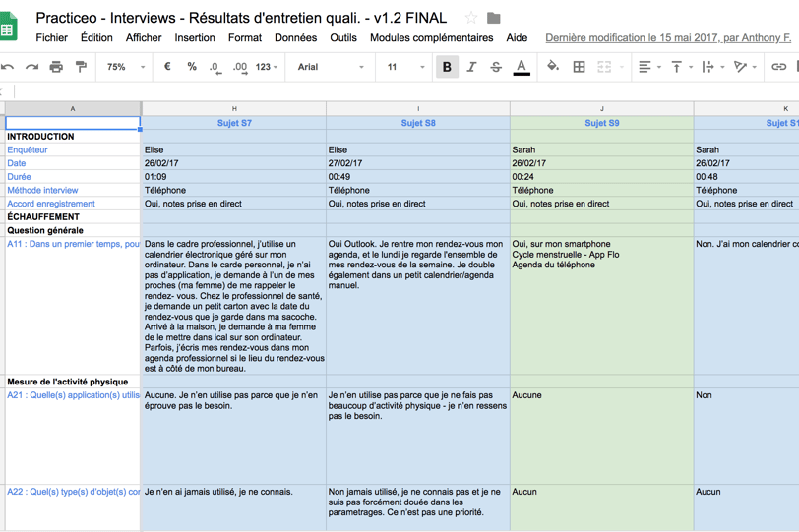
Task: Open the text wrapping tool
Action: tap(707, 67)
